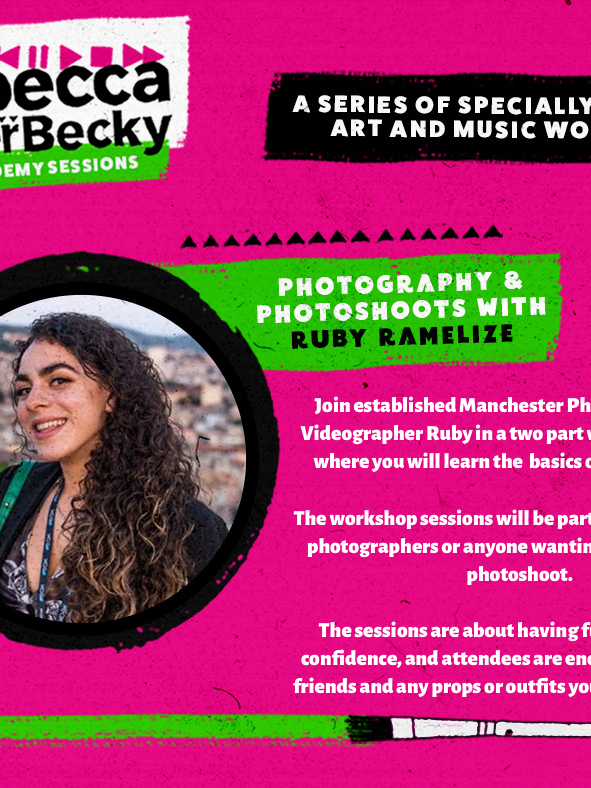Click the pink rewind arrow at the logo's edge
The image size is (591, 788).
[x=10, y=56]
